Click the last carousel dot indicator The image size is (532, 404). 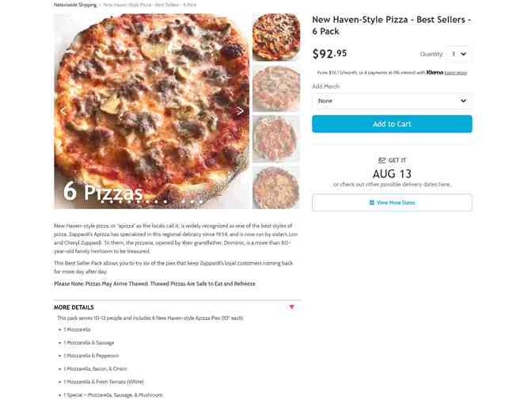(201, 202)
